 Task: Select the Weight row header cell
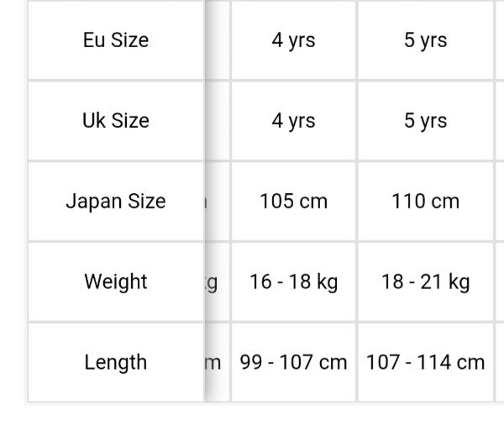116,281
